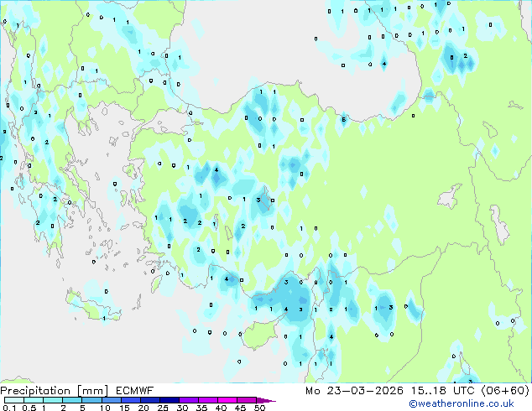Click the 'Precipitation [mm]' title text
This screenshot has height=411, width=532.
click(x=55, y=391)
